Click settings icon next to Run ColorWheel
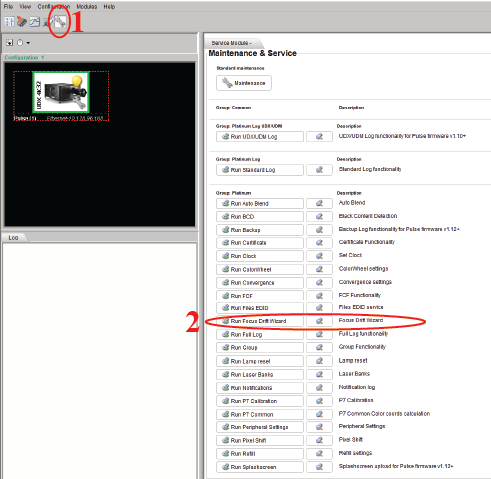Viewport: 491px width, 479px height. tap(319, 269)
